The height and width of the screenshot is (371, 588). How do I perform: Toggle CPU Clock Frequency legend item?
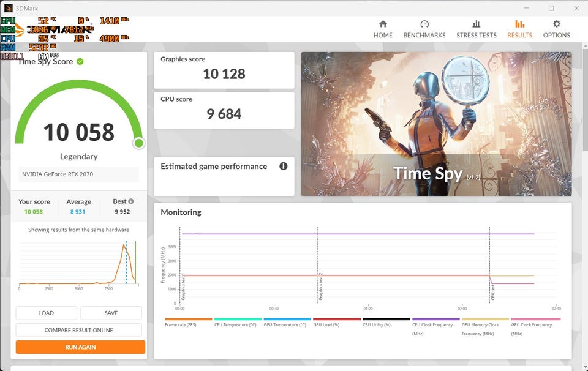[x=435, y=327]
